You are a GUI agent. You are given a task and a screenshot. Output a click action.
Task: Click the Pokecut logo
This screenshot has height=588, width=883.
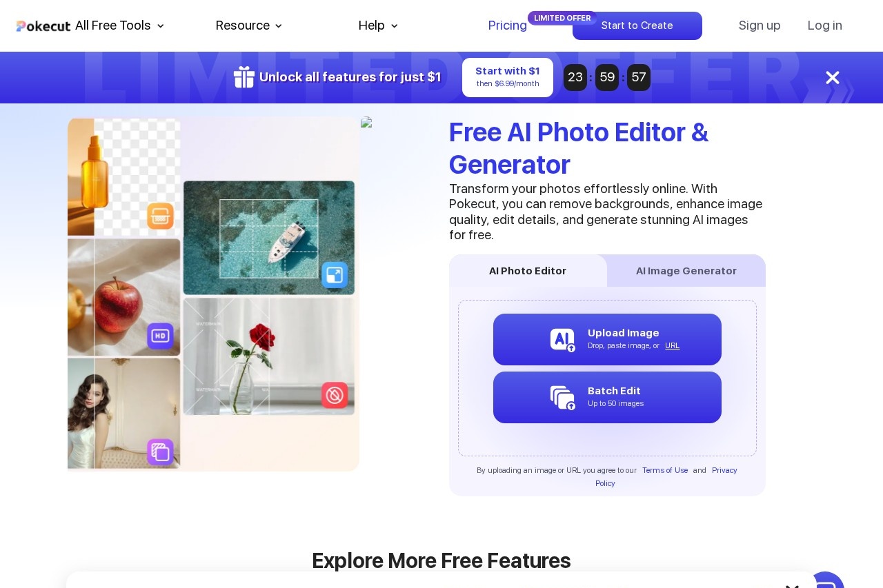click(43, 26)
